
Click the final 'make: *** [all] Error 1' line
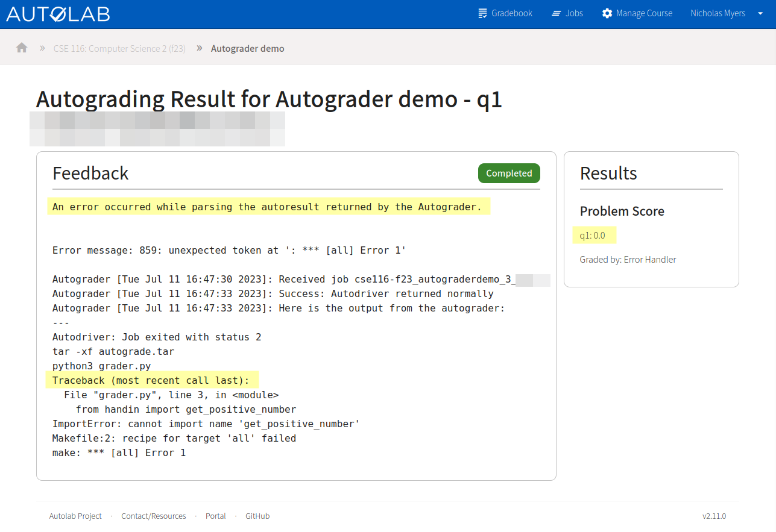(x=119, y=452)
